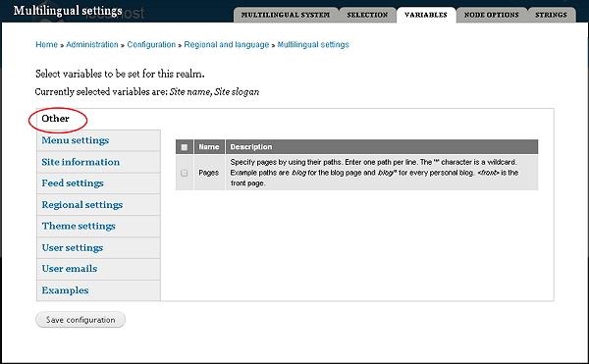Select the User emails vertical tab
The width and height of the screenshot is (589, 364).
pyautogui.click(x=98, y=269)
